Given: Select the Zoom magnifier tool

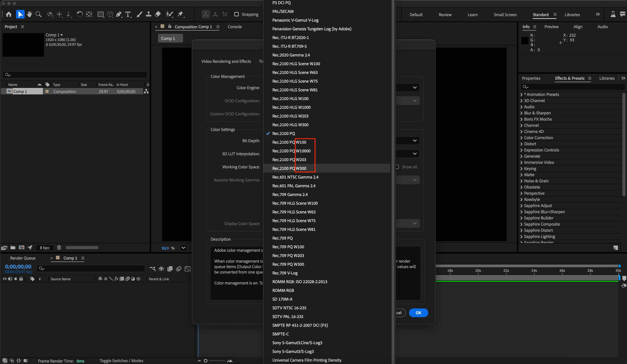Looking at the screenshot, I should pos(38,14).
